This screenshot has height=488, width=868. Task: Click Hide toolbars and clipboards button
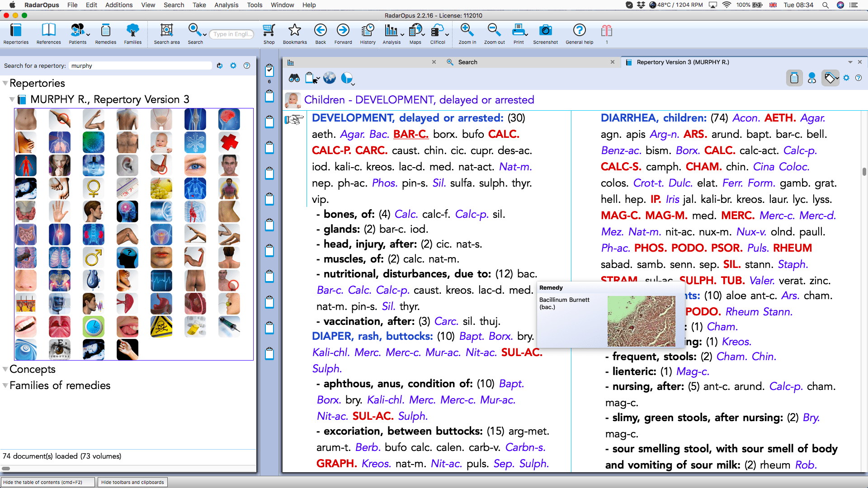[132, 482]
